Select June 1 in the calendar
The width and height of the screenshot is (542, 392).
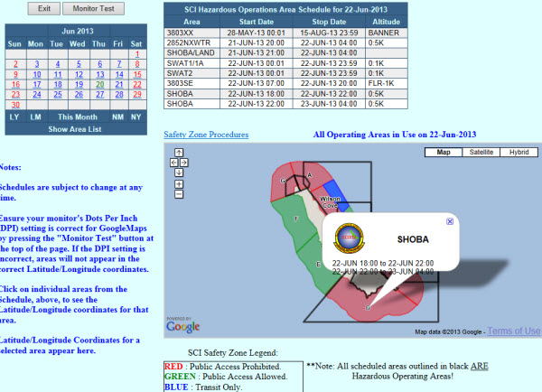(x=137, y=54)
